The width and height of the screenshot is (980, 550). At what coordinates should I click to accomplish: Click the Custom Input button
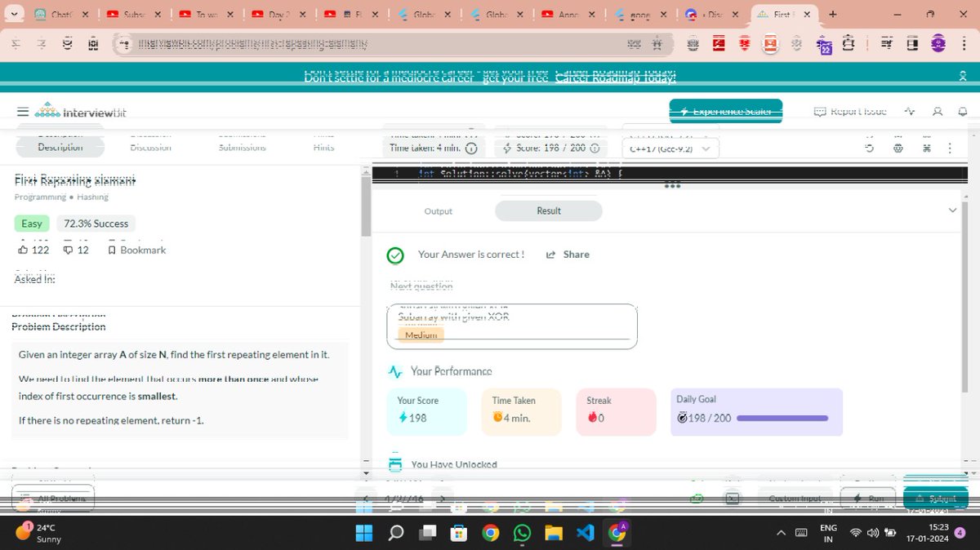(x=795, y=498)
